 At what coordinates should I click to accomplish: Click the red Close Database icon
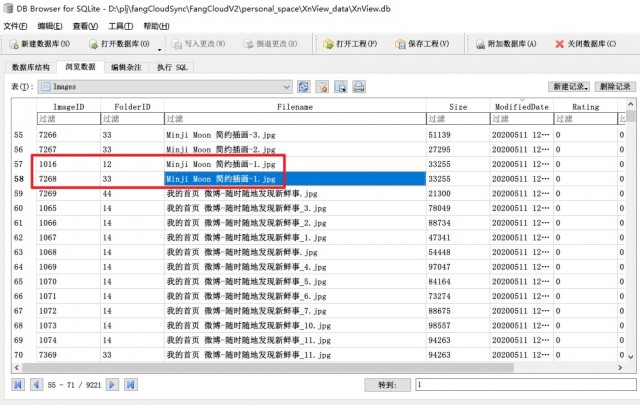[560, 44]
